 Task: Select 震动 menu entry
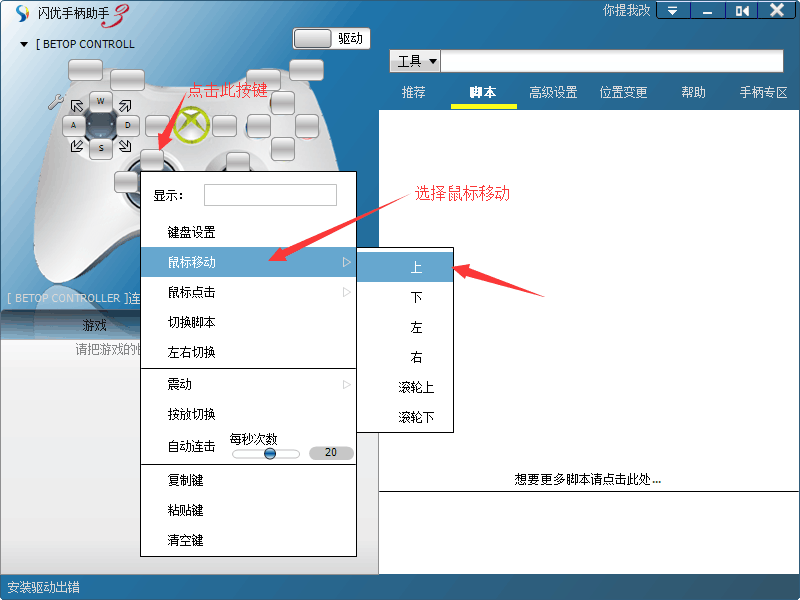(248, 384)
